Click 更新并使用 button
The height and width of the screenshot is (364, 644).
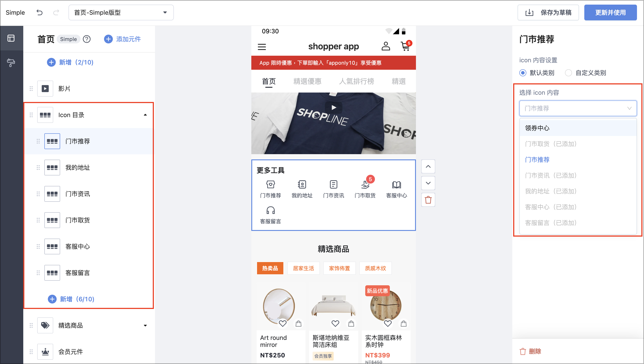pyautogui.click(x=610, y=12)
